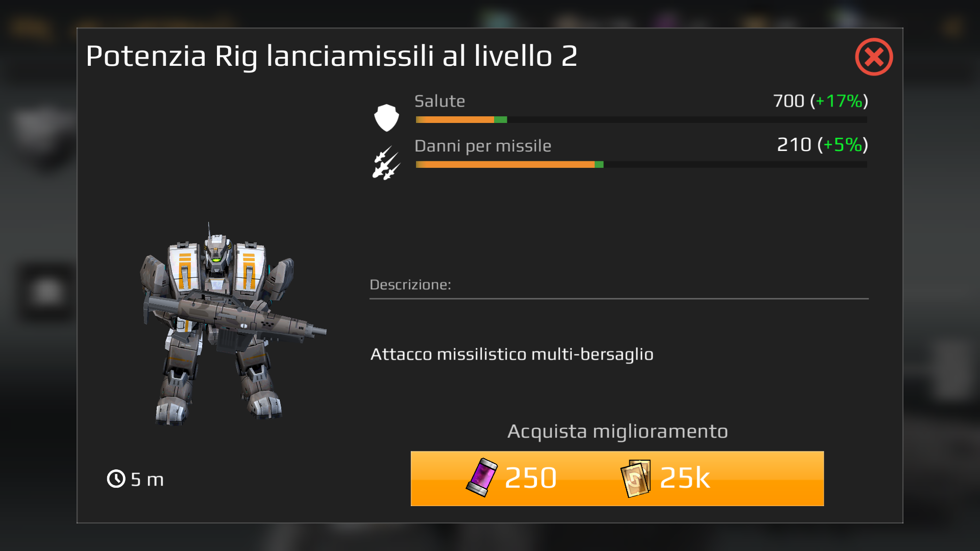Click the Danni per missile label
980x551 pixels.
point(483,146)
